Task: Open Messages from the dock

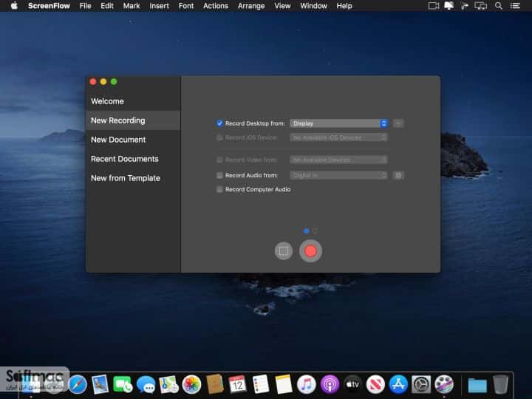Action: click(x=146, y=384)
